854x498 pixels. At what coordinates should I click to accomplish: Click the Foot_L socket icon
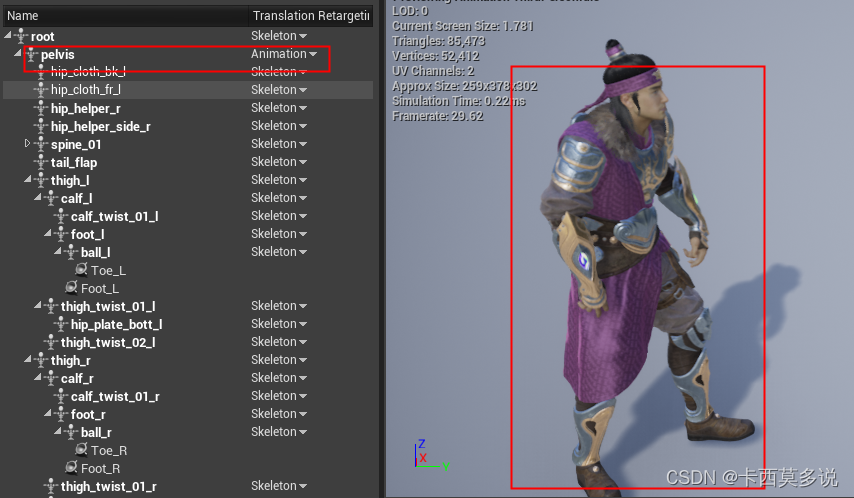click(x=71, y=287)
